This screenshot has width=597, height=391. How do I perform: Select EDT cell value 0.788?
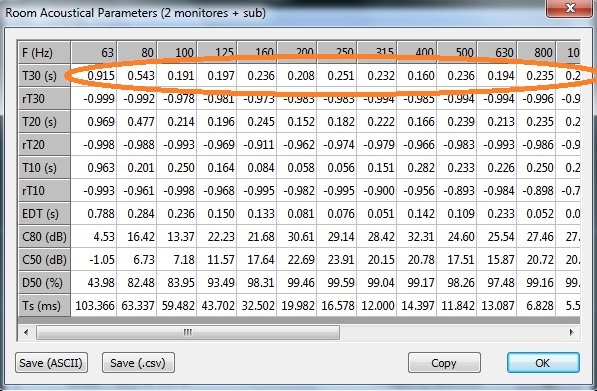94,214
